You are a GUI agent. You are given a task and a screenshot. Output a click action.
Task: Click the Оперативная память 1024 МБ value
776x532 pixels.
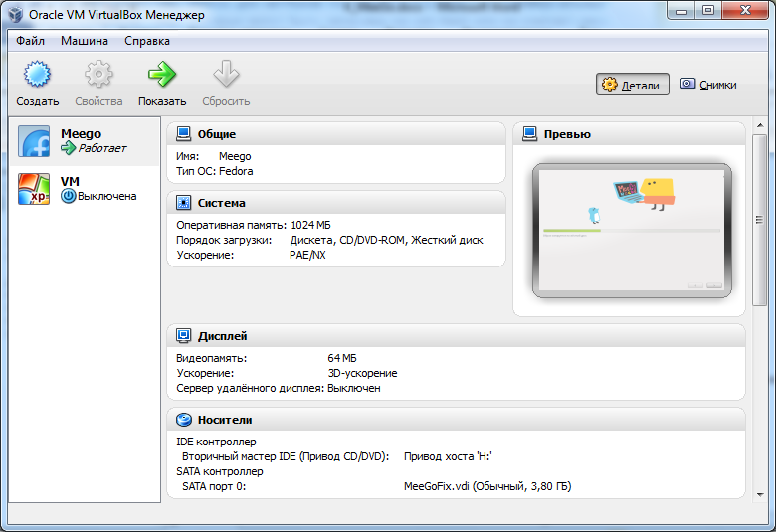pyautogui.click(x=310, y=225)
